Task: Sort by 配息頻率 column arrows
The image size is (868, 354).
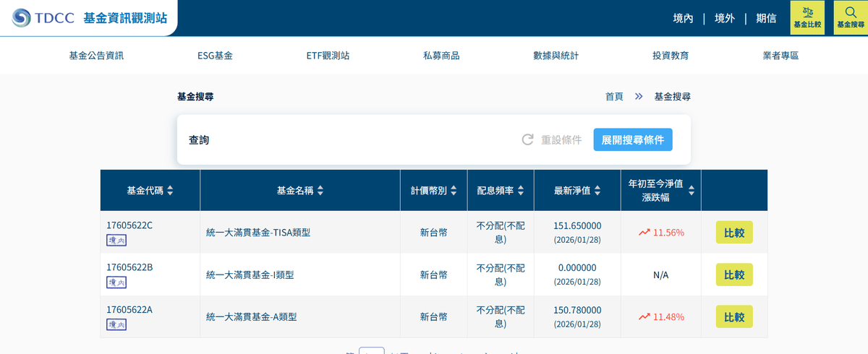Action: (520, 191)
